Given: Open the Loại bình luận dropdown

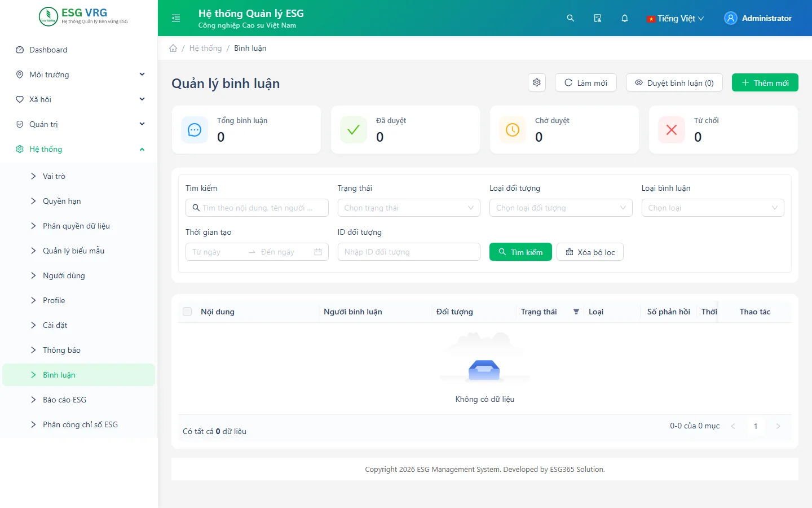Looking at the screenshot, I should coord(713,208).
